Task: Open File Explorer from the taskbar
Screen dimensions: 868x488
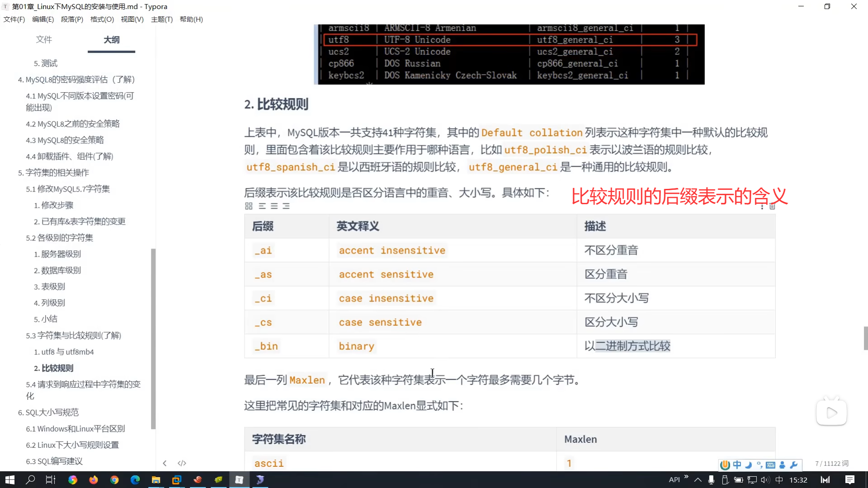Action: (156, 480)
